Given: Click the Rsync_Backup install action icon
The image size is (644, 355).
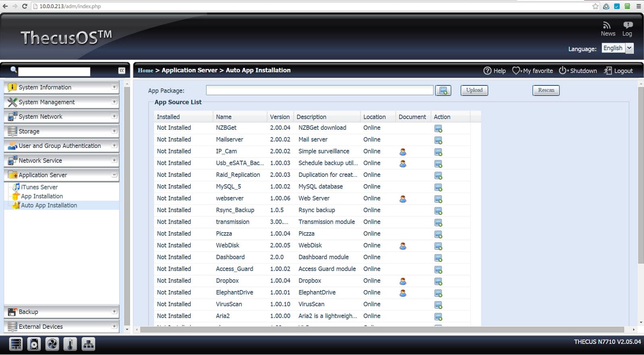Looking at the screenshot, I should [438, 211].
